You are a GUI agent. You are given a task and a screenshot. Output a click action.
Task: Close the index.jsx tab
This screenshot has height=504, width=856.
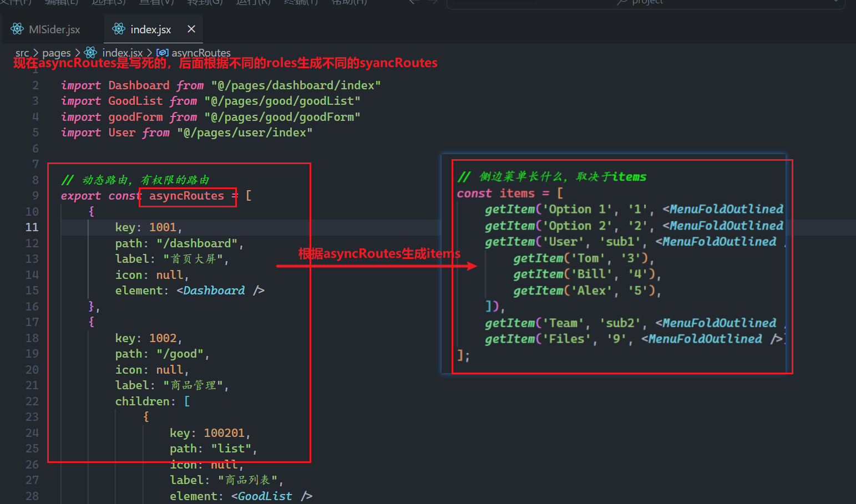point(191,29)
